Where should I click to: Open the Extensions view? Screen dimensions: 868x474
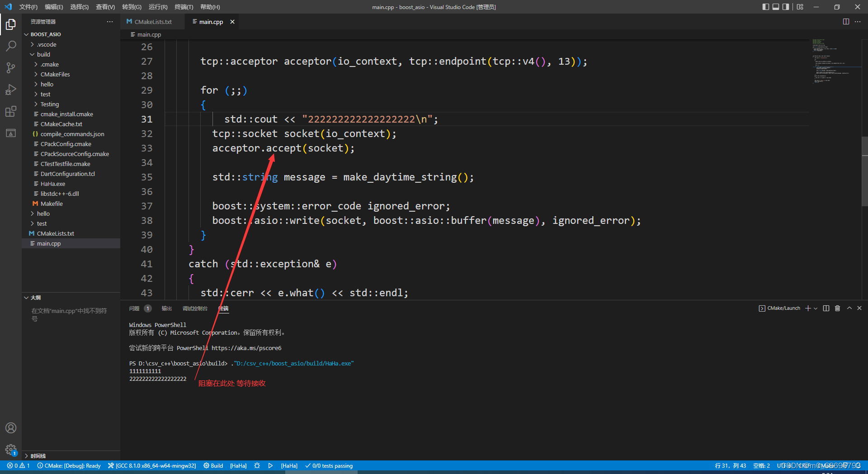[x=11, y=111]
